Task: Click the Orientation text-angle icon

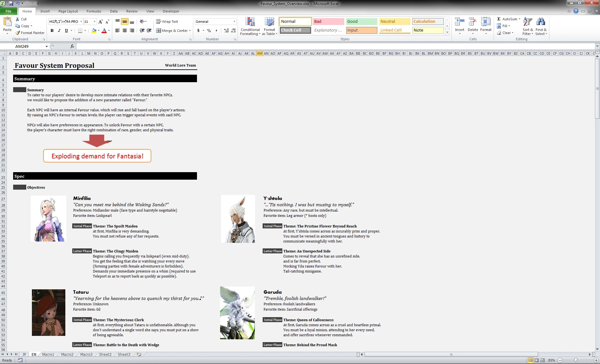Action: 142,22
